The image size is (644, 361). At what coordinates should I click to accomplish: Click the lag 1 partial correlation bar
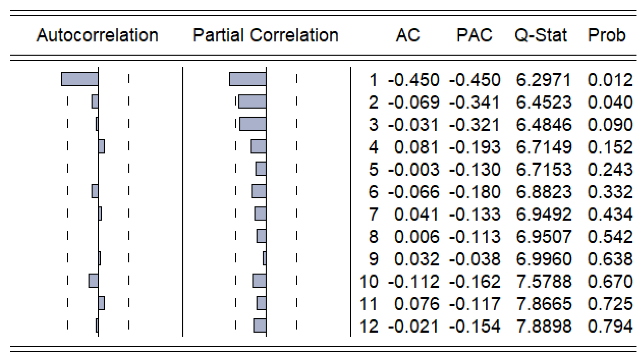click(x=247, y=79)
